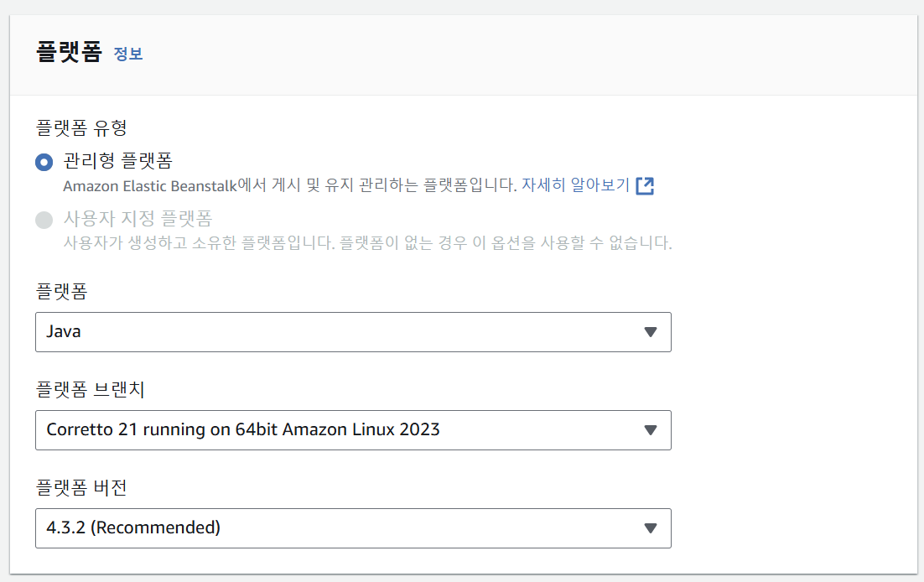This screenshot has height=582, width=924.
Task: Click the 플랫폼 section heading
Action: click(x=69, y=52)
